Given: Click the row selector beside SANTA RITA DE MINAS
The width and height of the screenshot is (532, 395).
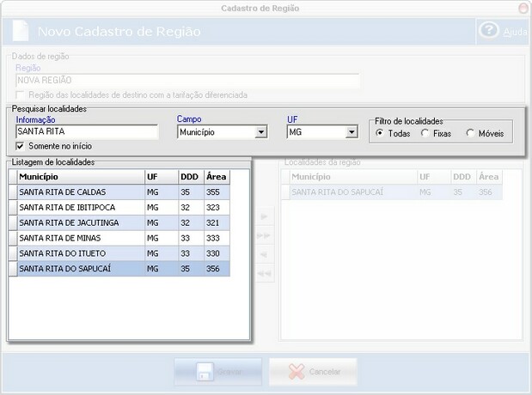Looking at the screenshot, I should point(13,238).
